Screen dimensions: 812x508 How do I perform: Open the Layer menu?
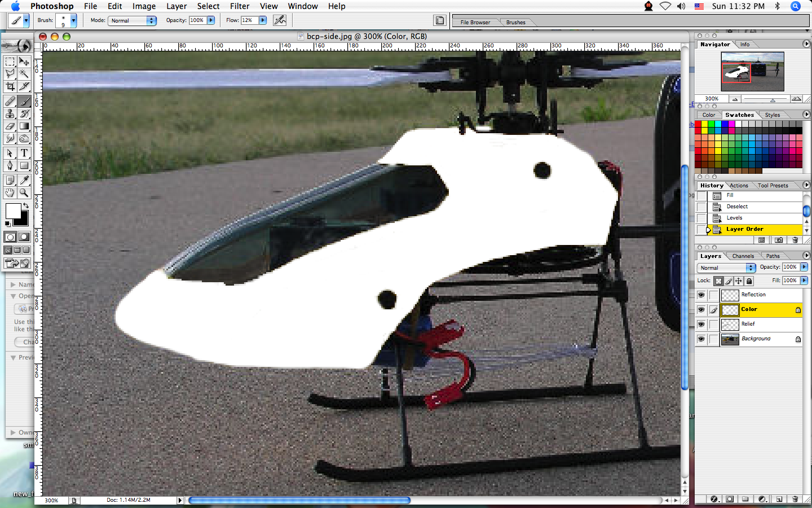176,6
